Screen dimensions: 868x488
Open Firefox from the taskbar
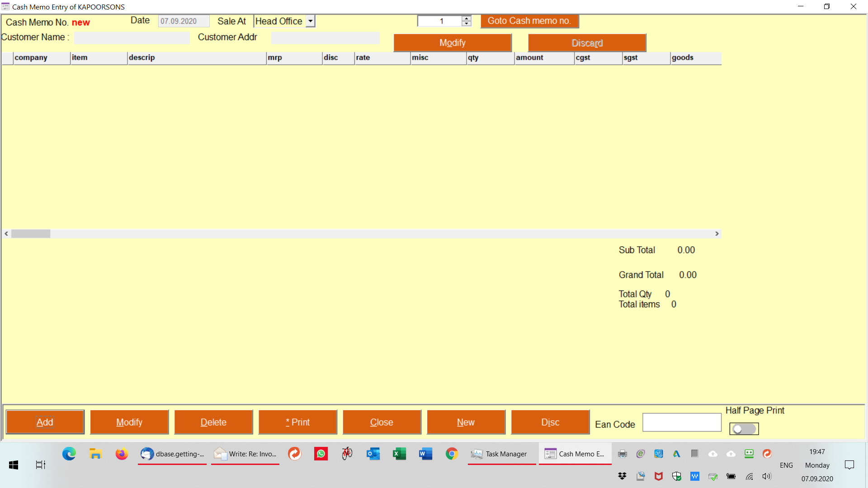pos(122,454)
